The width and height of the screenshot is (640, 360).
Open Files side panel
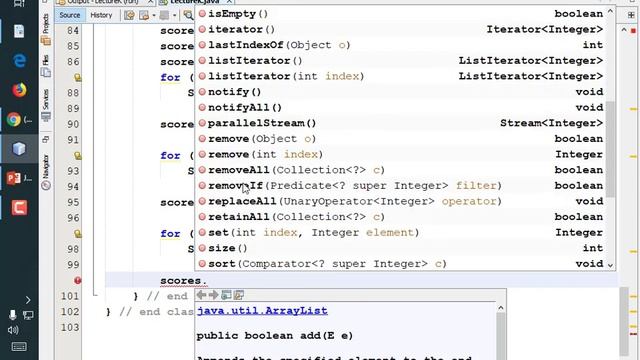click(x=46, y=66)
